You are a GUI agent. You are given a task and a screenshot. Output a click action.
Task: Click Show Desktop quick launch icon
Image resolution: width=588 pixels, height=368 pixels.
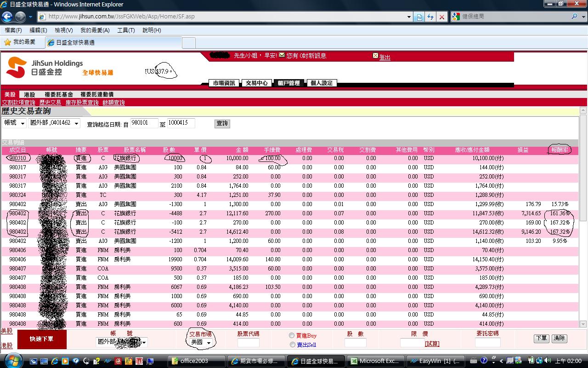[44, 361]
